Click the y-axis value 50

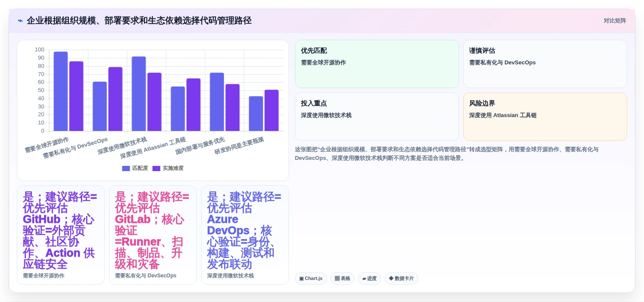click(41, 90)
